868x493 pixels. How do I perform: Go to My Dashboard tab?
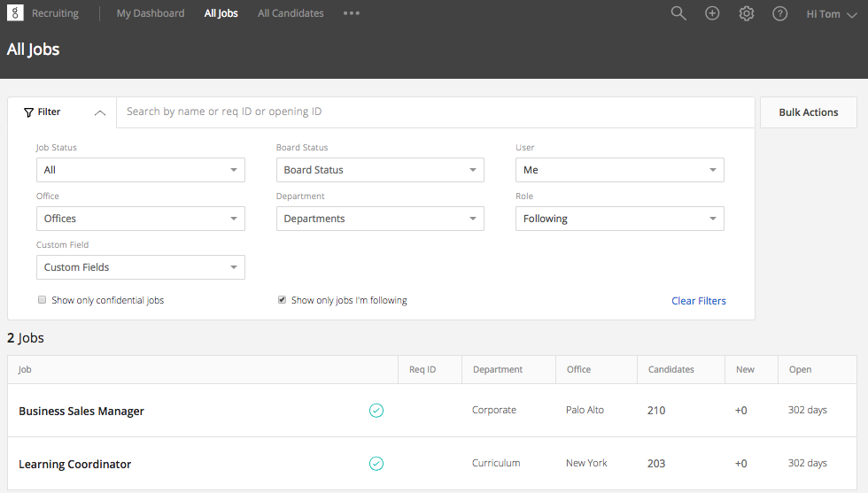pos(151,13)
